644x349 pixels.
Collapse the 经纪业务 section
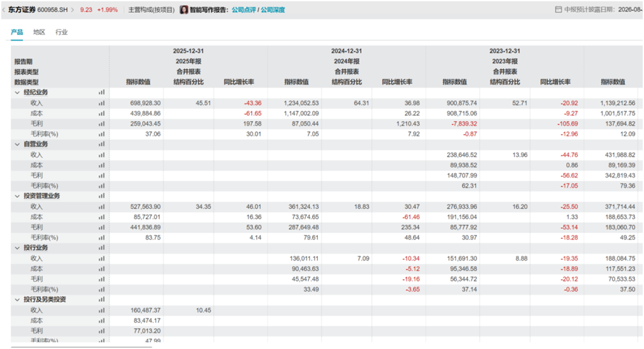(17, 92)
